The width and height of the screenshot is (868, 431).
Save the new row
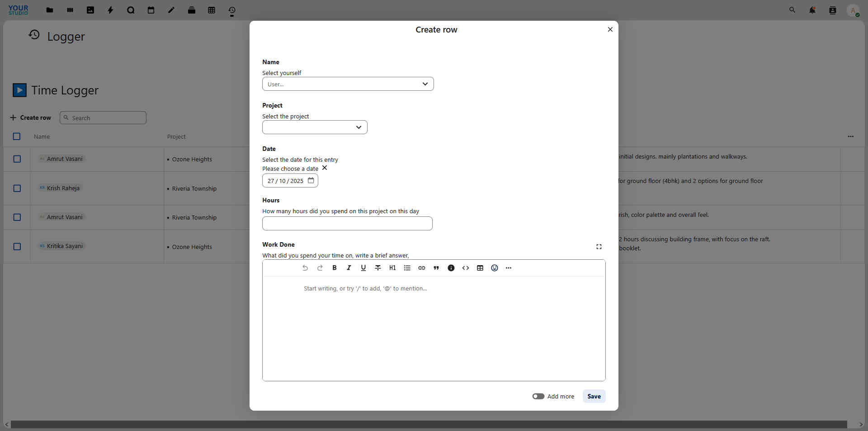(594, 396)
